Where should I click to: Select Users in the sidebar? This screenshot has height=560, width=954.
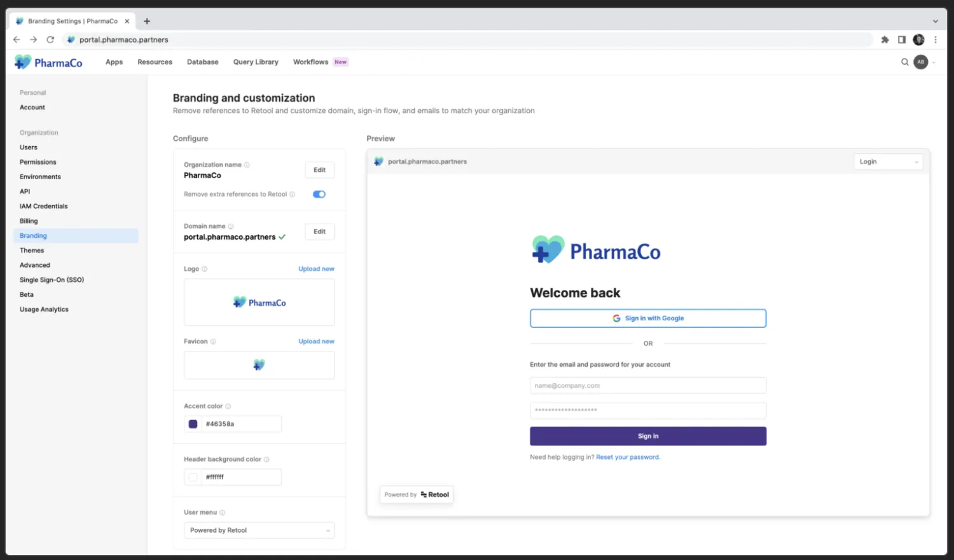click(x=29, y=147)
